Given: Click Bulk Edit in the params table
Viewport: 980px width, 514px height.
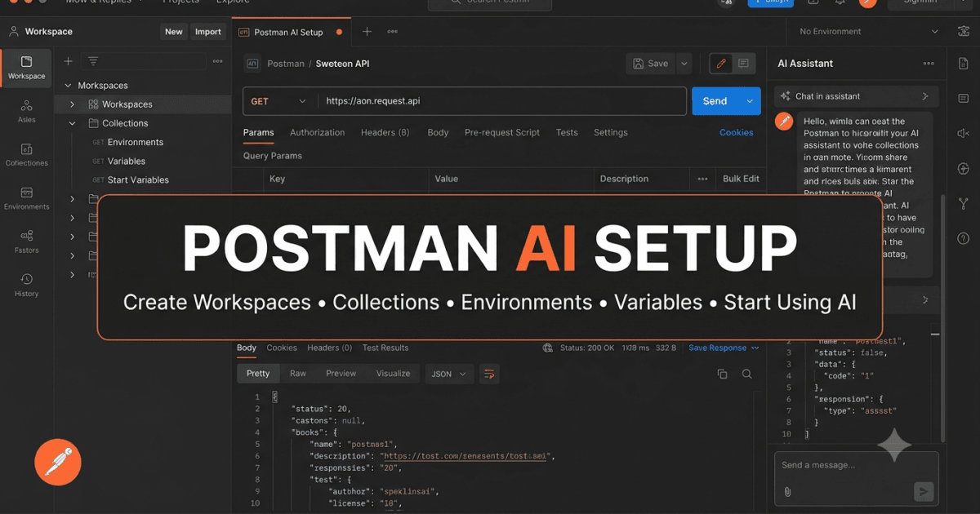Looking at the screenshot, I should pos(741,179).
